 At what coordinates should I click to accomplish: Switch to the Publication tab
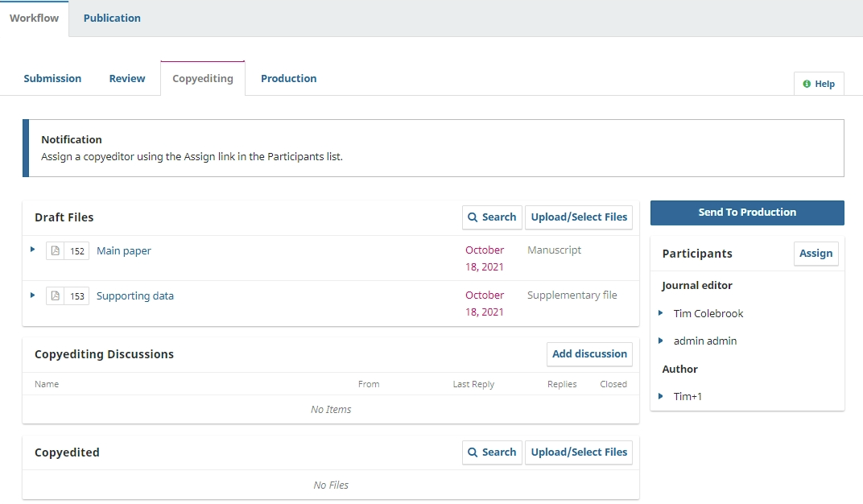click(112, 18)
